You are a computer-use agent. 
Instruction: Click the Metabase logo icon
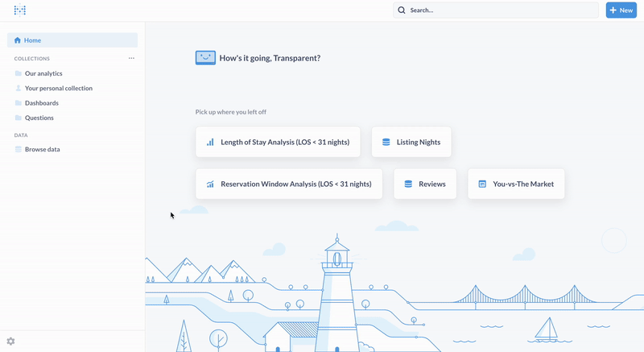click(x=19, y=10)
